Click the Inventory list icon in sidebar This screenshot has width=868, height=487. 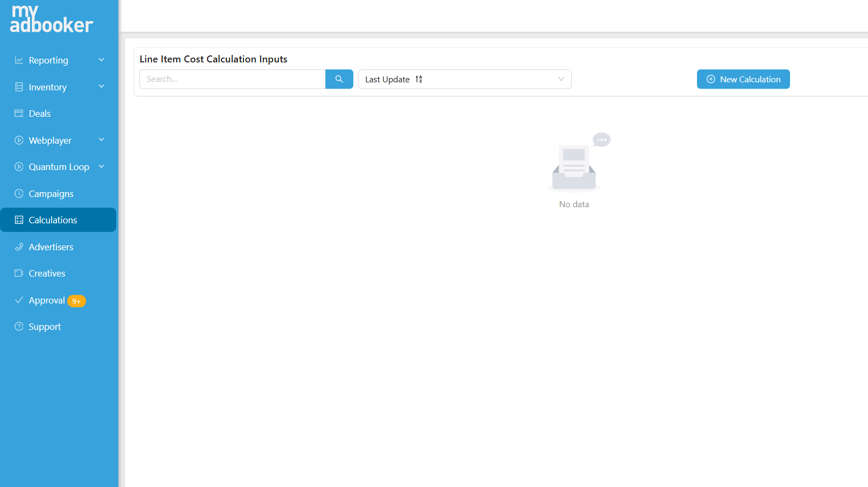[19, 87]
